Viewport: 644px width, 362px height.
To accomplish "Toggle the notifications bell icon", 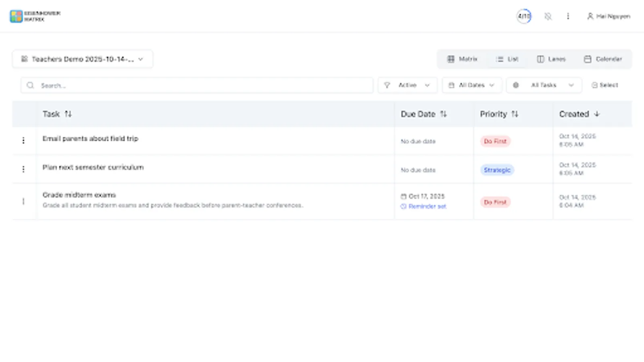I will click(x=547, y=16).
